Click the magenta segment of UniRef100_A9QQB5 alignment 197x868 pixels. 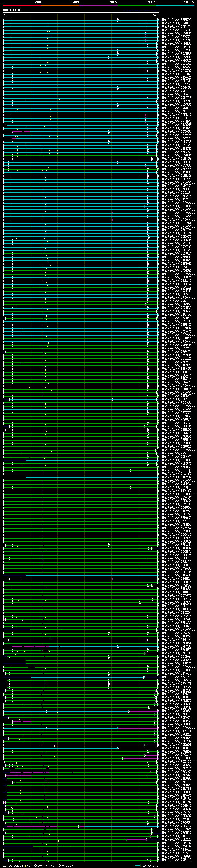tap(143, 711)
